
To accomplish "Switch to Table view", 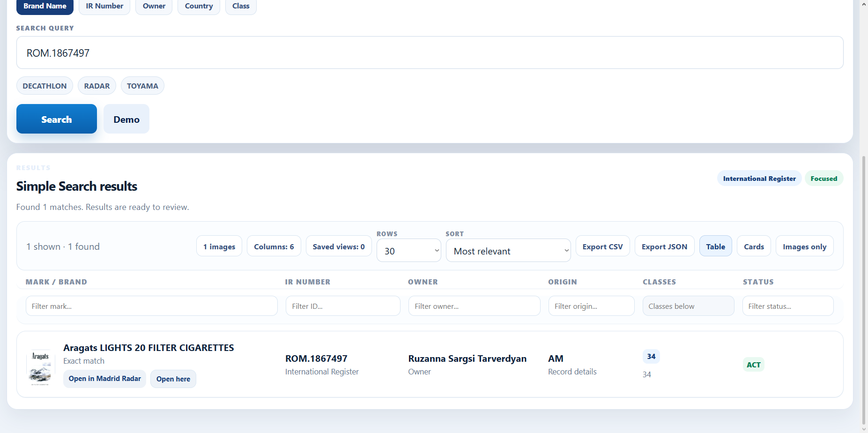I will pos(716,246).
